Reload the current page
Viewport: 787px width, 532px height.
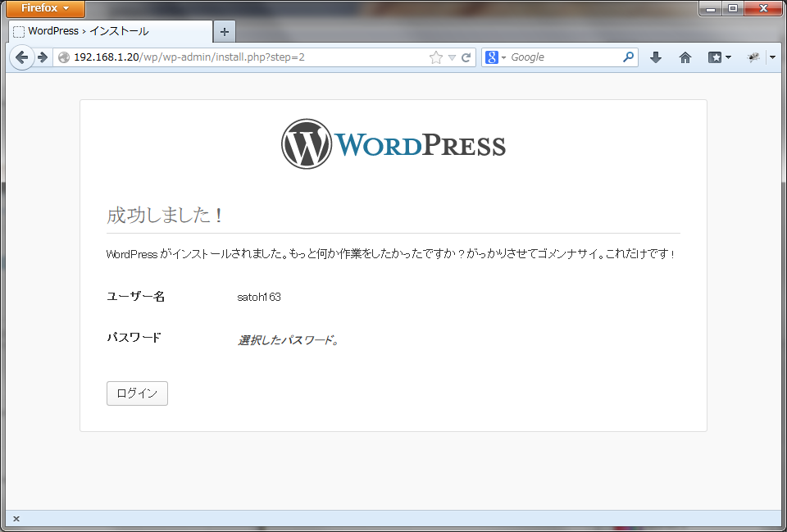(x=466, y=57)
